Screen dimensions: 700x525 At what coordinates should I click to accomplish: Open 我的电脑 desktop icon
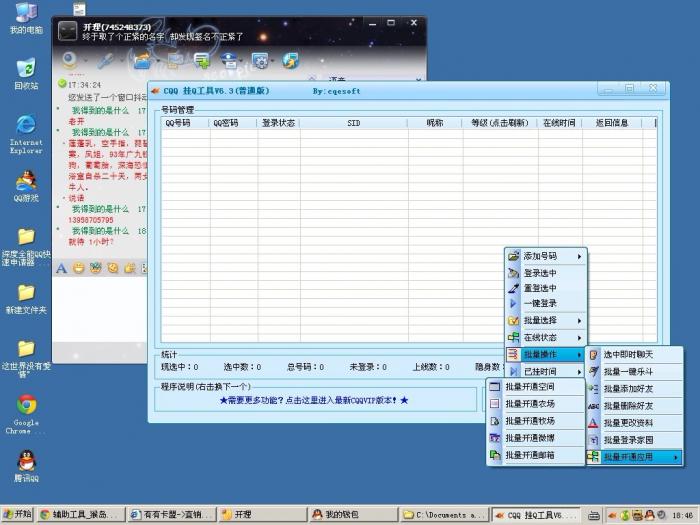26,18
